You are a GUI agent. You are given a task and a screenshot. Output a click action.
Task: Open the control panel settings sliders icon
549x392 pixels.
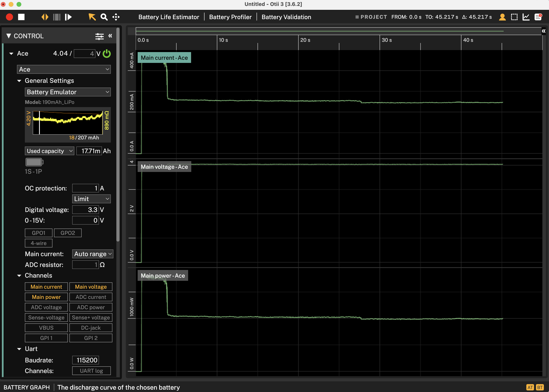[99, 36]
